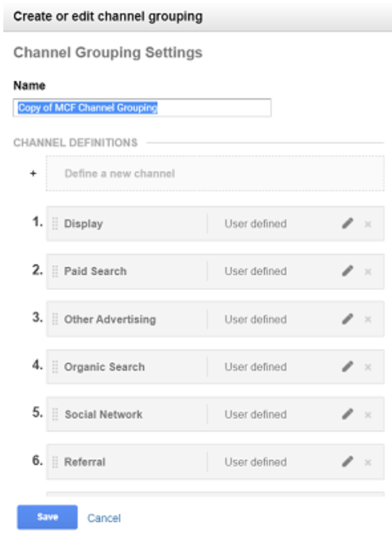This screenshot has height=554, width=392.
Task: Delete the Paid Search channel via X
Action: pos(367,272)
